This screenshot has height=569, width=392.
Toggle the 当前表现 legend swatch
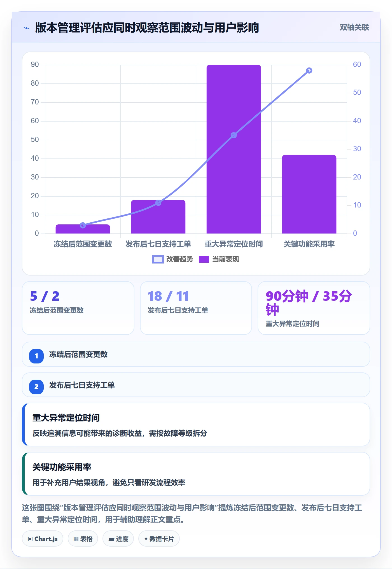(204, 259)
